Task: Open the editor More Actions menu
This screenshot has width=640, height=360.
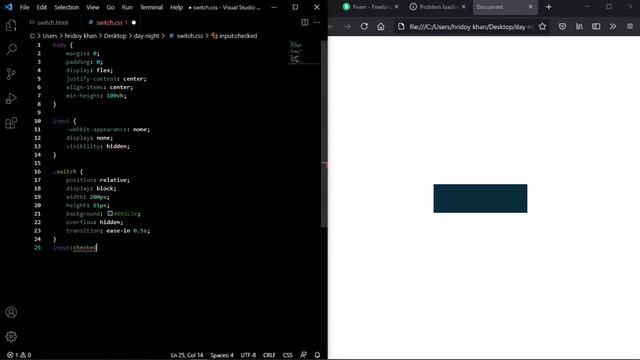Action: [x=317, y=22]
